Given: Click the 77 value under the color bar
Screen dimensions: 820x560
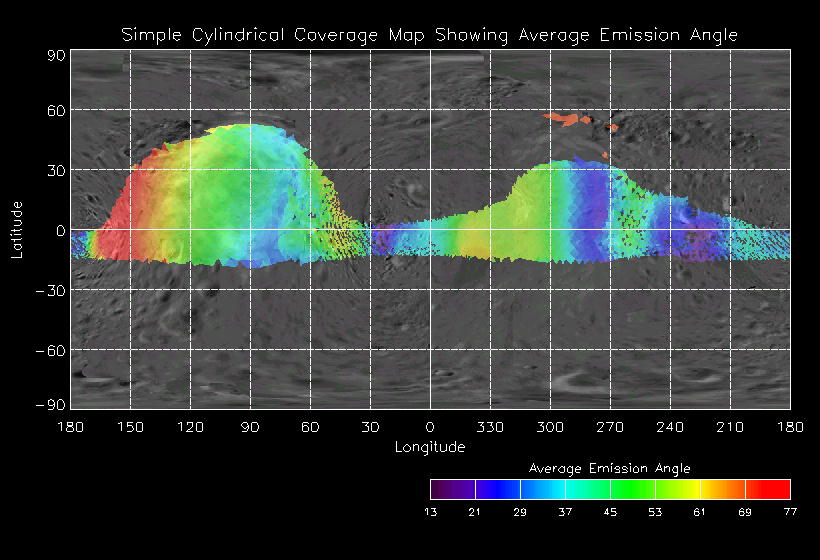Looking at the screenshot, I should (790, 512).
